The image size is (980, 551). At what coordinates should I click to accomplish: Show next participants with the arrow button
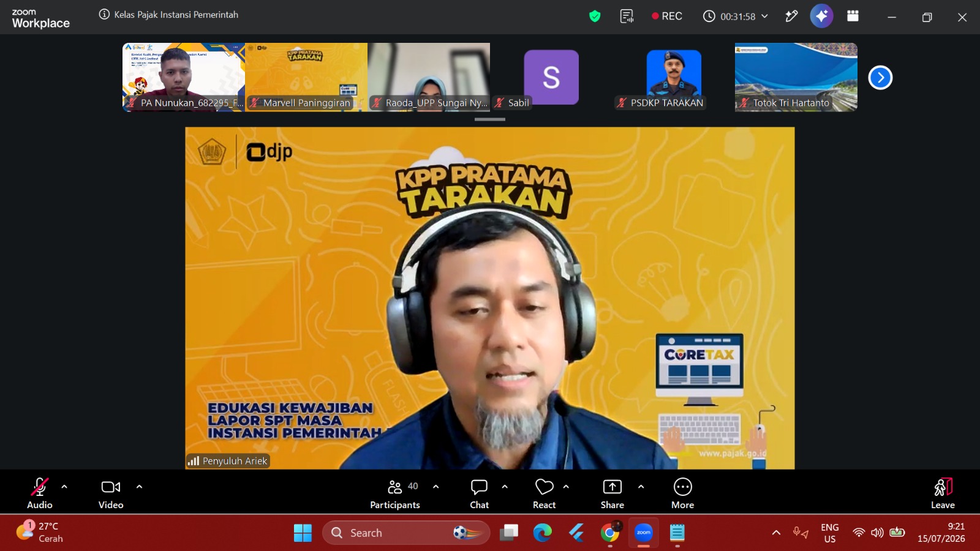pos(880,78)
